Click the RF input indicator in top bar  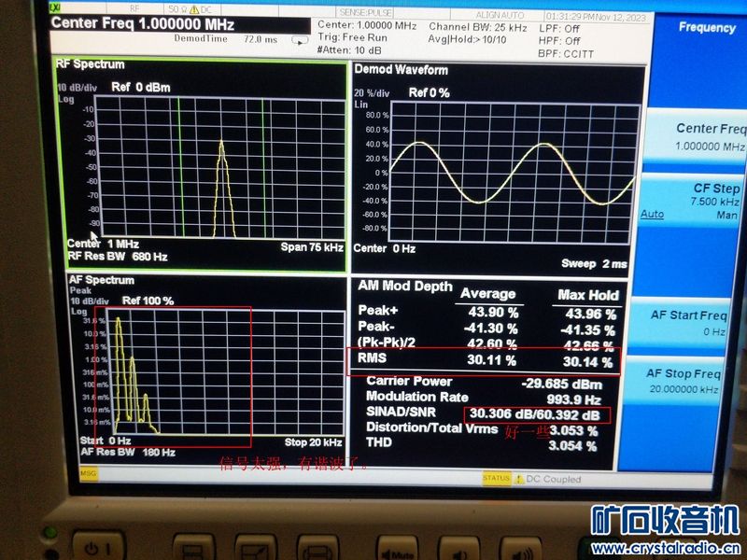click(x=134, y=8)
